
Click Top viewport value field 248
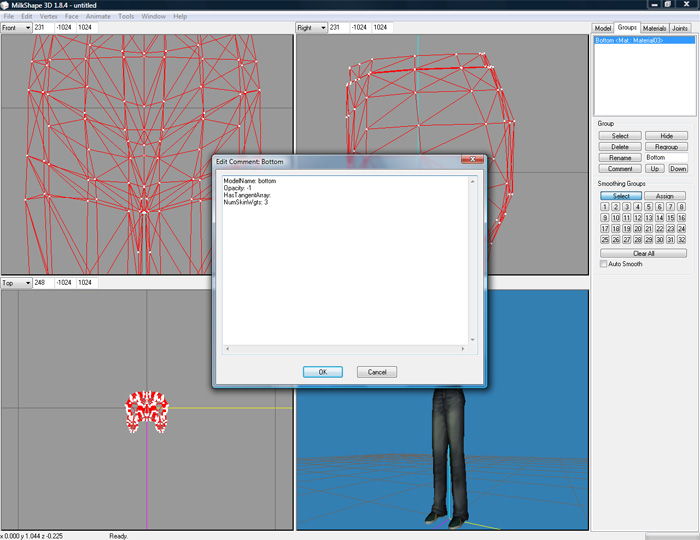click(44, 283)
